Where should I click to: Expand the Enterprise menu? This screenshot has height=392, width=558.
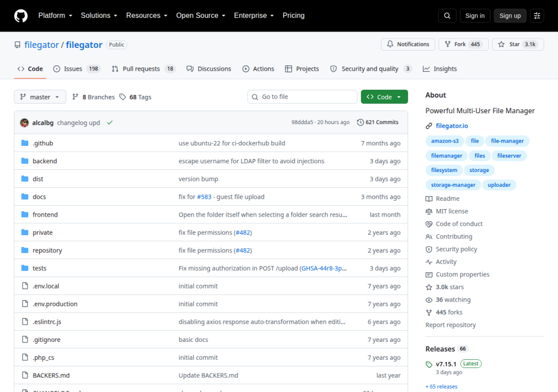[254, 16]
